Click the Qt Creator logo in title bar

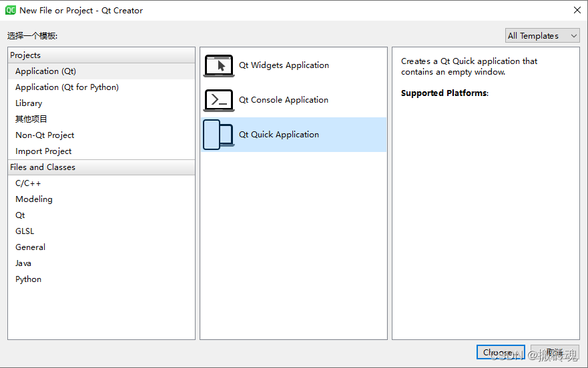tap(11, 10)
